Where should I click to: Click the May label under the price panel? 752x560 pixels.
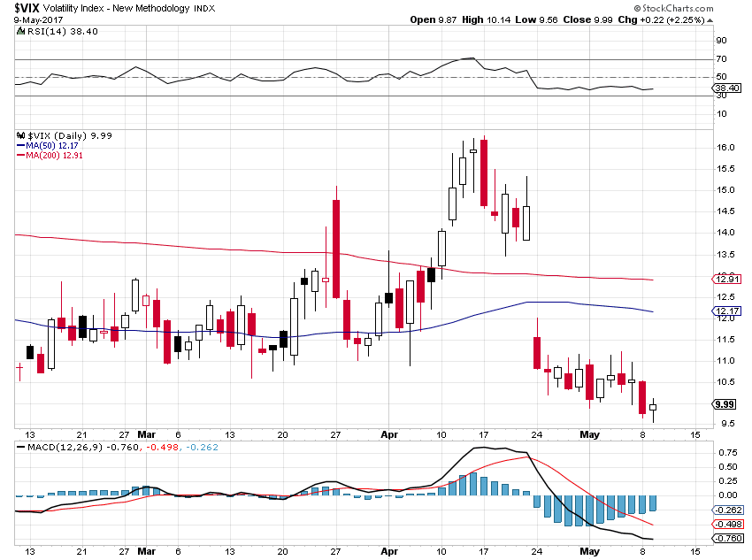point(589,435)
